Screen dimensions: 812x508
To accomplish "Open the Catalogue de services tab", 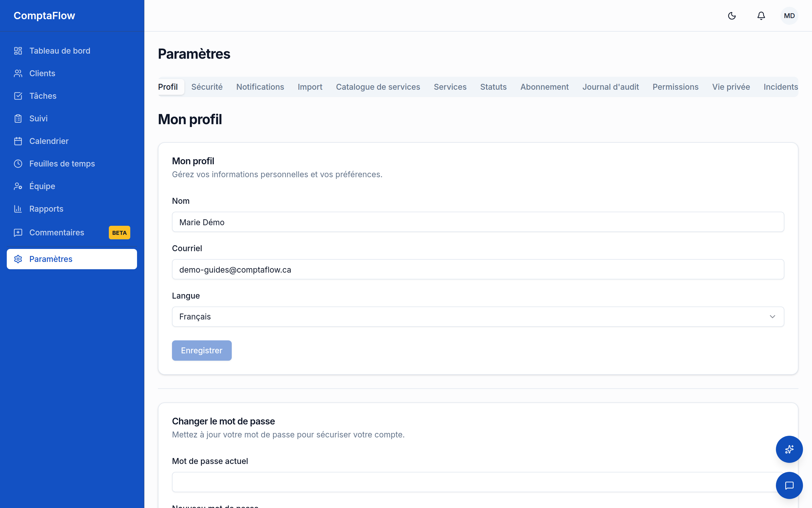I will tap(378, 87).
